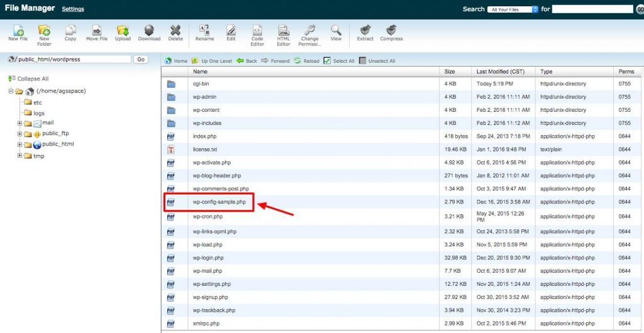Collapse the /home/agsspace root node
This screenshot has height=333, width=644.
point(11,91)
